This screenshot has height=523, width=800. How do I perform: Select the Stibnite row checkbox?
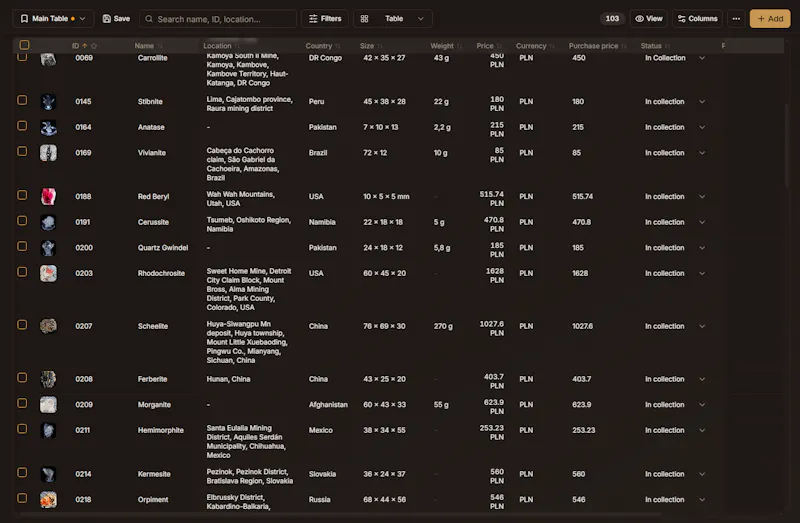point(22,100)
